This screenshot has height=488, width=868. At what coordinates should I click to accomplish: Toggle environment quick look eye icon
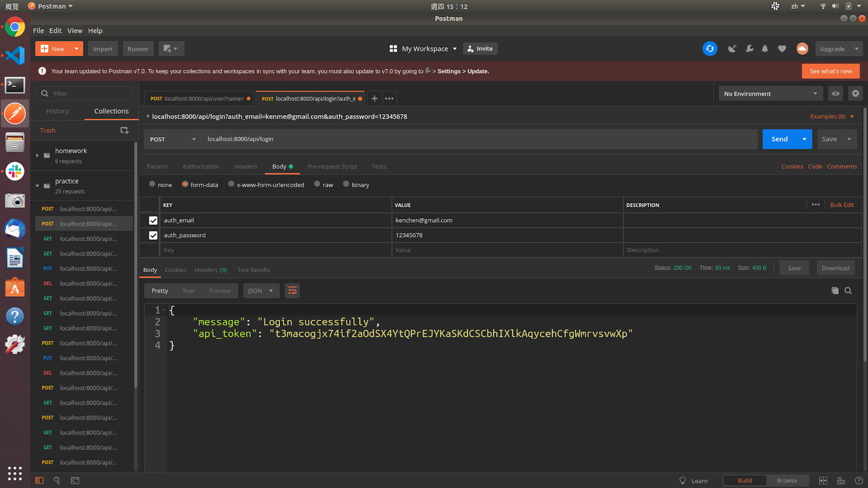pos(836,94)
